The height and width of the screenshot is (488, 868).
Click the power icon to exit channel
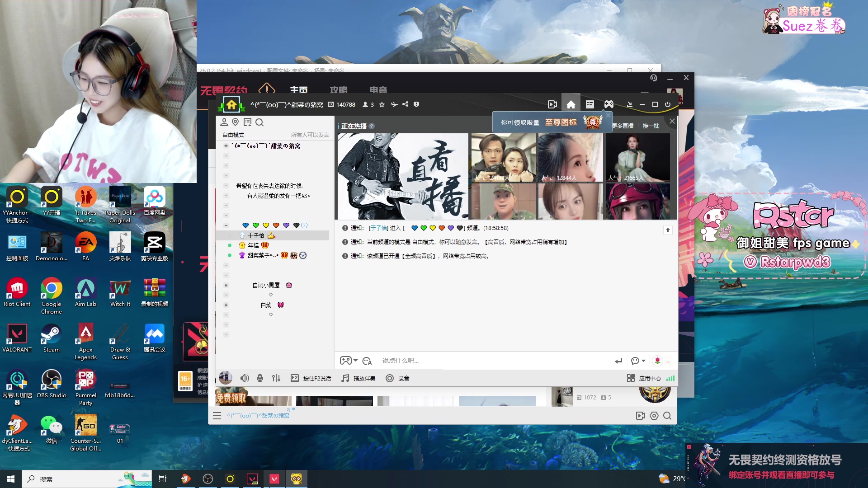668,104
